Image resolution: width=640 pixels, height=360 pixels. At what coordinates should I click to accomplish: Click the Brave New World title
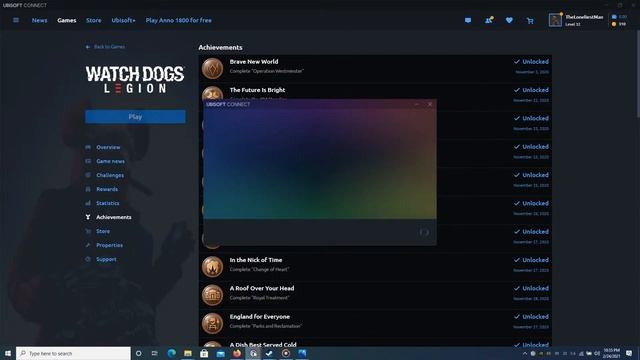click(254, 62)
